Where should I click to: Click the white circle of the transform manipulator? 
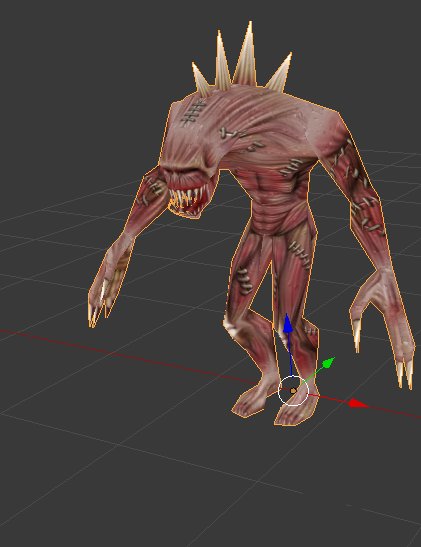coord(293,391)
